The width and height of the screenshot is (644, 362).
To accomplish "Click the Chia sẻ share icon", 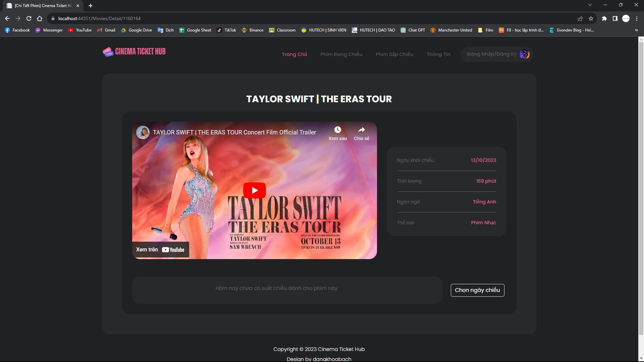I will (361, 130).
